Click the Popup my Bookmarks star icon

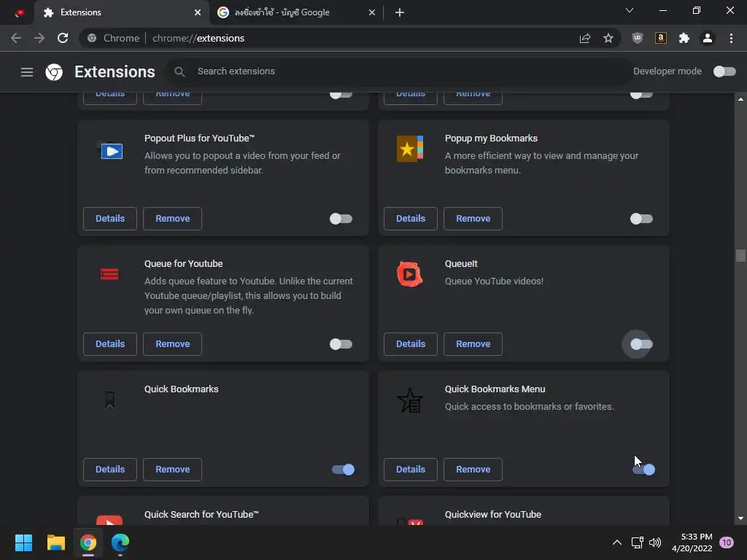tap(410, 149)
